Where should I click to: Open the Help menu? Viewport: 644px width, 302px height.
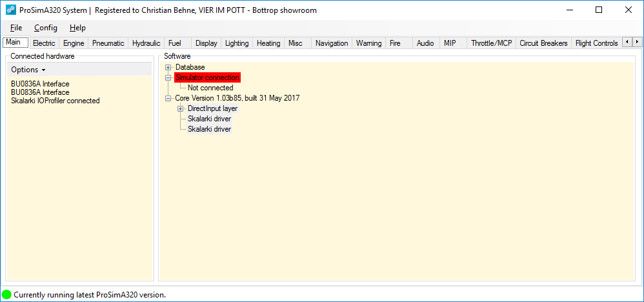[x=77, y=28]
